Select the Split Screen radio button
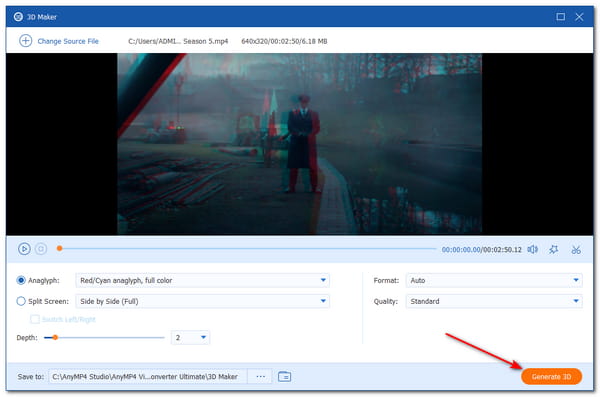This screenshot has height=397, width=600. coord(21,301)
